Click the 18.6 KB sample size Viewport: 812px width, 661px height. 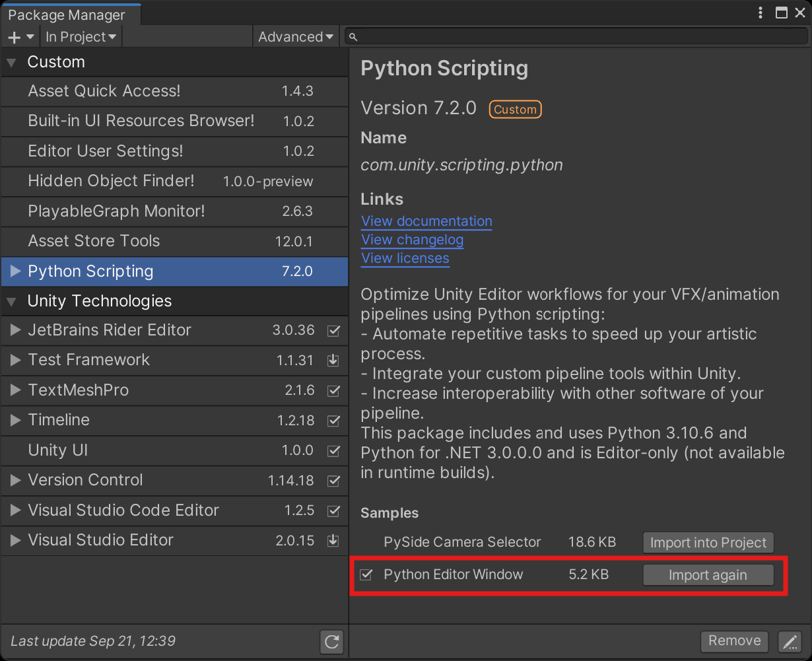592,542
